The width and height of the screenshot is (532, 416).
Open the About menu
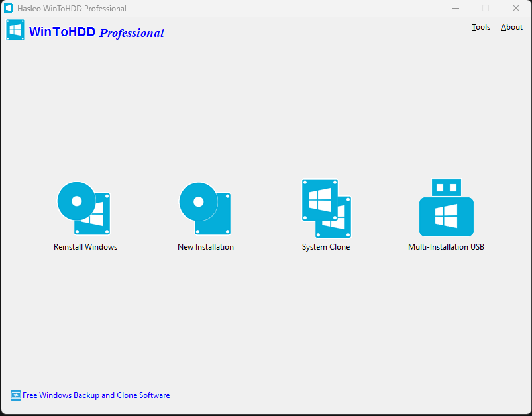pyautogui.click(x=511, y=27)
